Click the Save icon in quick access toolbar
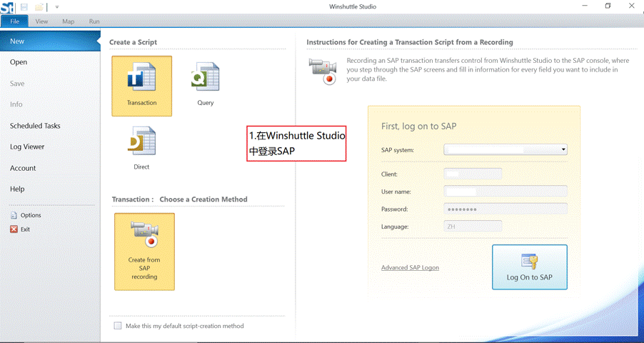The image size is (644, 343). click(24, 6)
